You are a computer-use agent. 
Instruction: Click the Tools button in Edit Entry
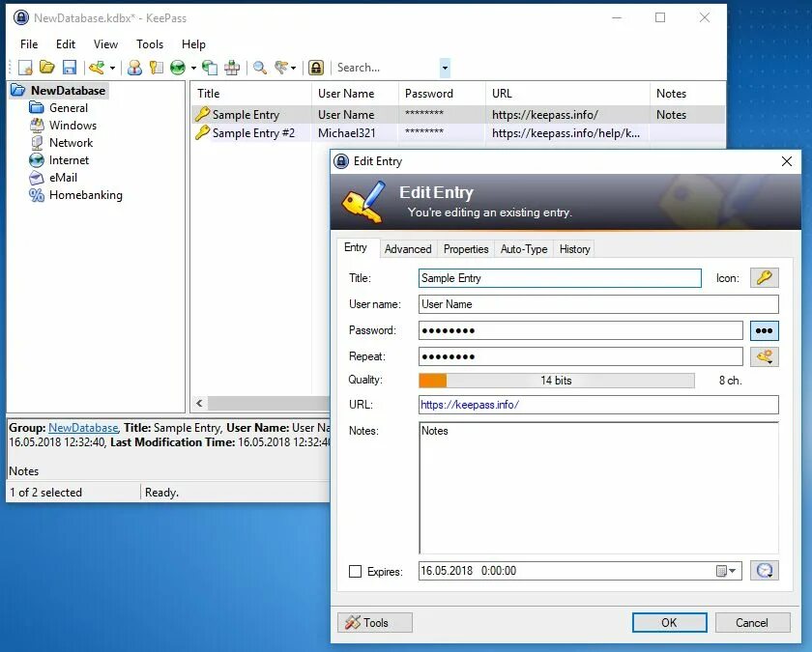point(375,622)
